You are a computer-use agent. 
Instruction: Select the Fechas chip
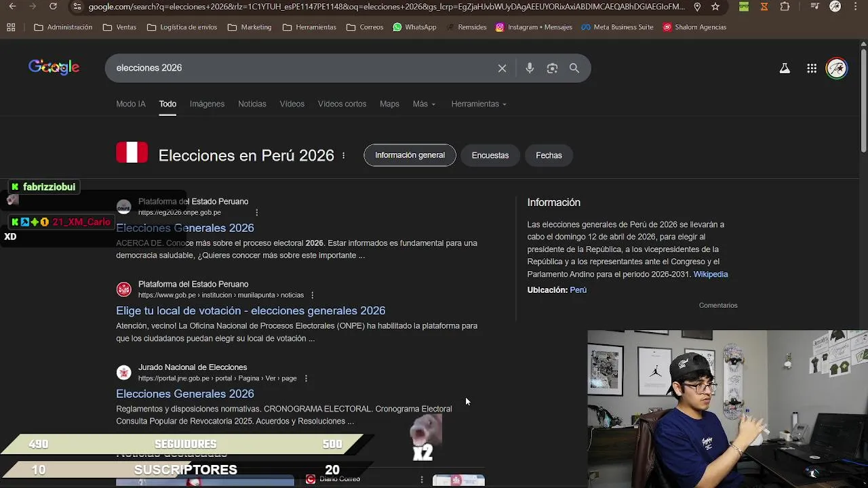549,155
